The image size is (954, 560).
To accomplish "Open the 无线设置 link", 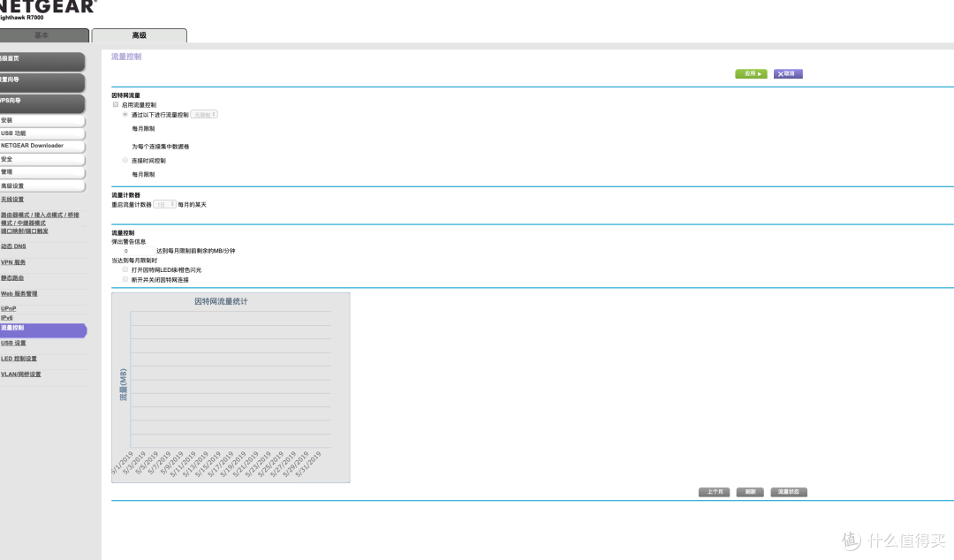I will tap(12, 200).
